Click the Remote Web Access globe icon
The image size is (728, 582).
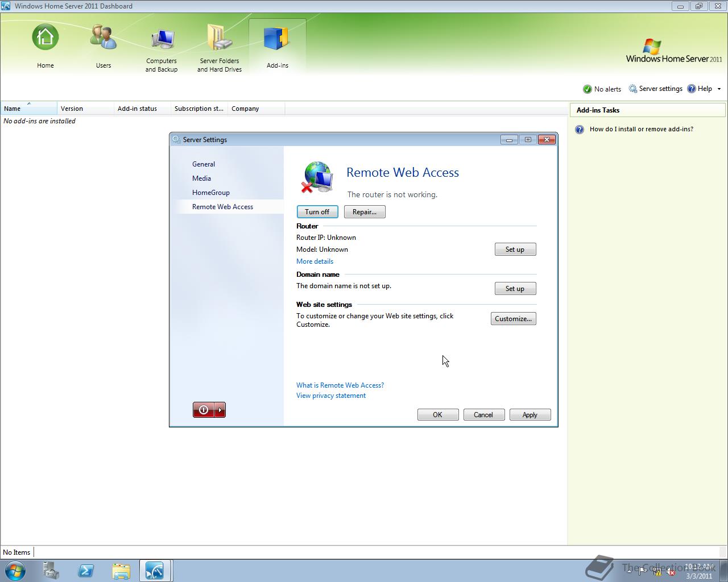coord(317,177)
